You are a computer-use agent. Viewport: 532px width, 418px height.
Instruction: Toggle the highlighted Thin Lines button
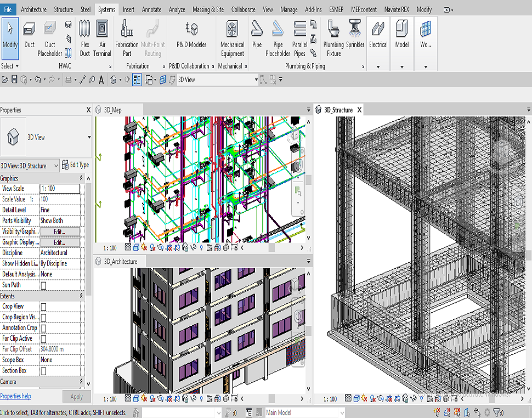click(x=137, y=80)
